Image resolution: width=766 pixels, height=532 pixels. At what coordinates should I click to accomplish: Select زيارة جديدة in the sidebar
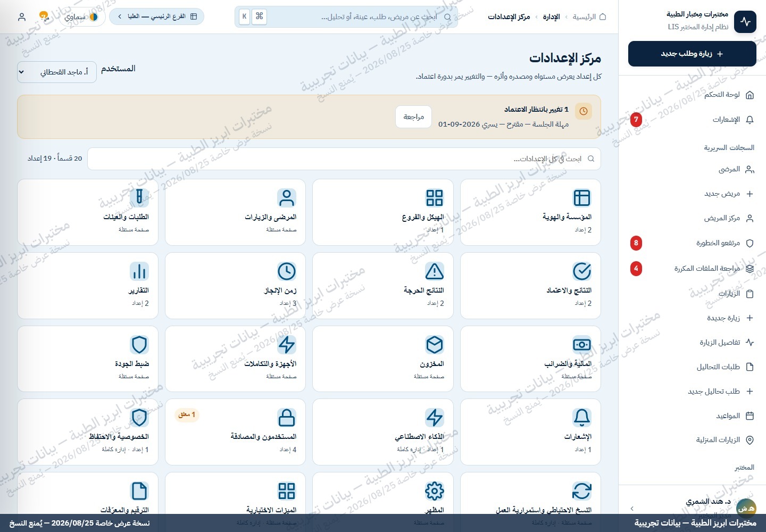pyautogui.click(x=692, y=318)
